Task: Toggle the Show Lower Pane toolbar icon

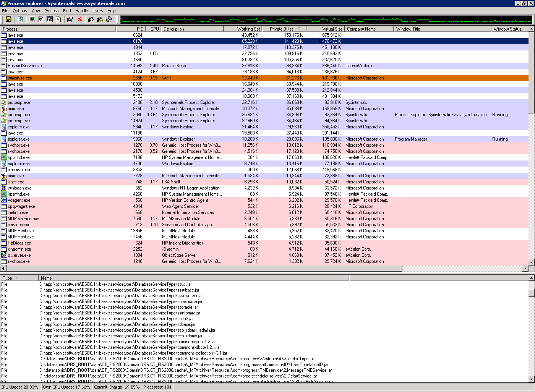Action: pos(50,19)
